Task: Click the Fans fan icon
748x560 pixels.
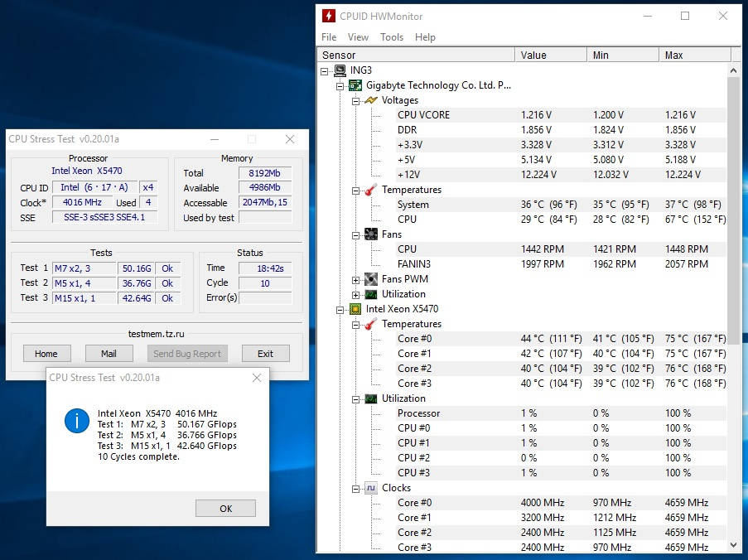Action: (370, 234)
